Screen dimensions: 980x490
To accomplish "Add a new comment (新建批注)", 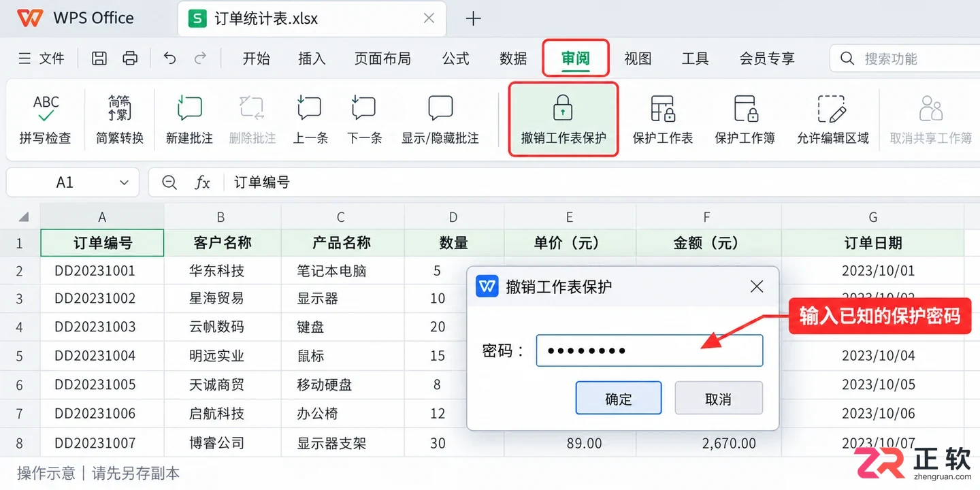I will click(189, 120).
